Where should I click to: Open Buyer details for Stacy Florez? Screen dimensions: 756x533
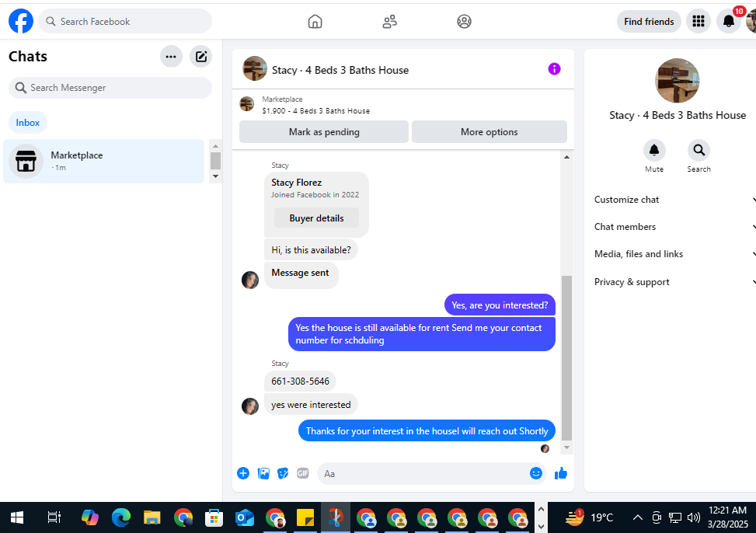pyautogui.click(x=316, y=218)
